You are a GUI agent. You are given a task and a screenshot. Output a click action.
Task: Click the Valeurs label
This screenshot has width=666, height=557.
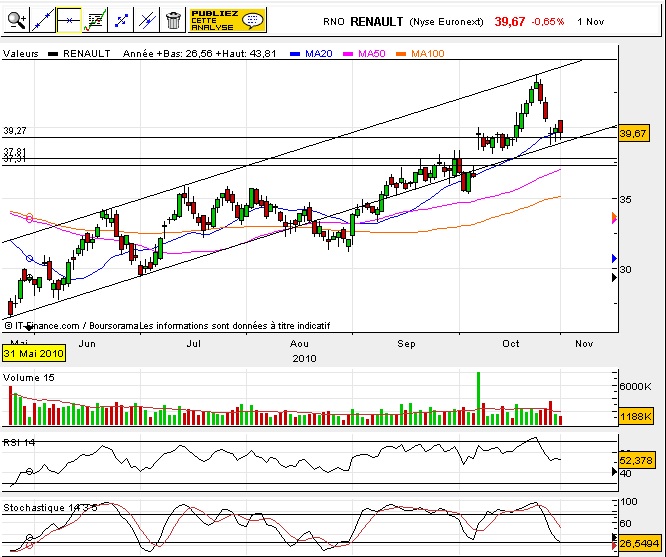pos(20,54)
